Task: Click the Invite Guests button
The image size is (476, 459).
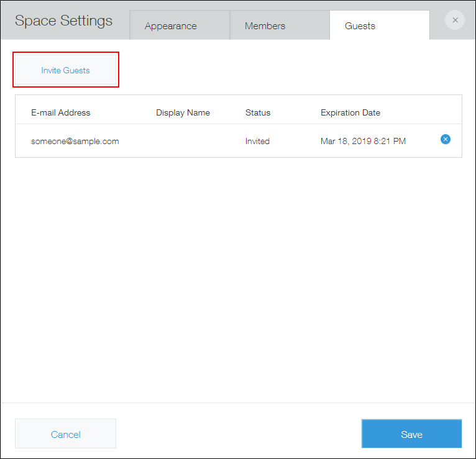Action: click(x=66, y=70)
